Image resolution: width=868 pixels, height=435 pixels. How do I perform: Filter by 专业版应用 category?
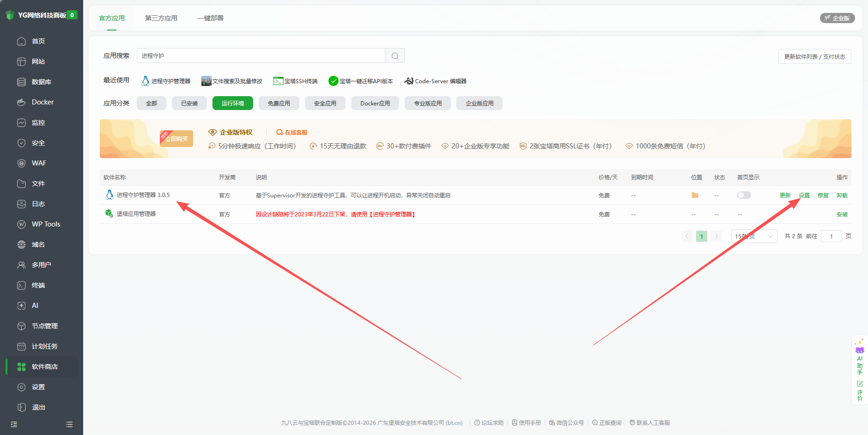(x=428, y=103)
